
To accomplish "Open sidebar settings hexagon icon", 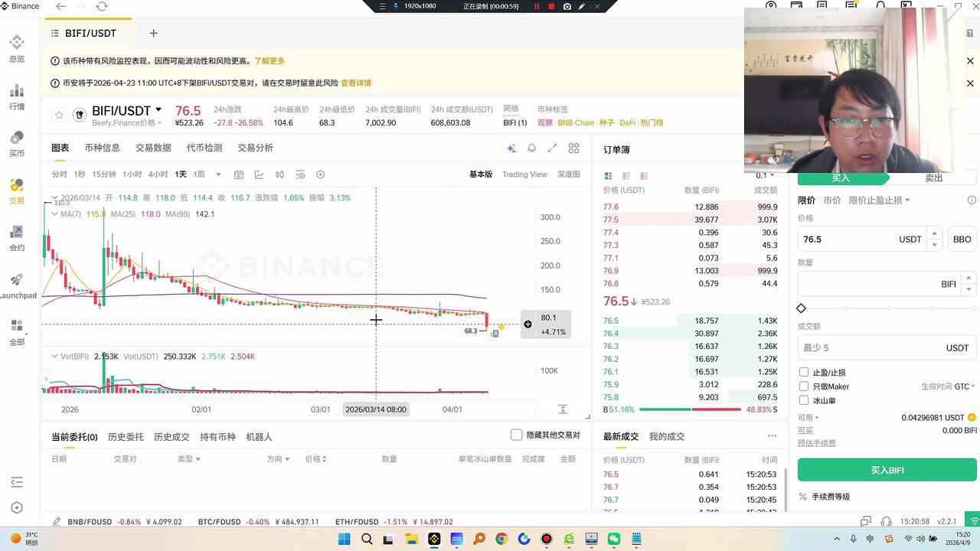I will [x=17, y=507].
